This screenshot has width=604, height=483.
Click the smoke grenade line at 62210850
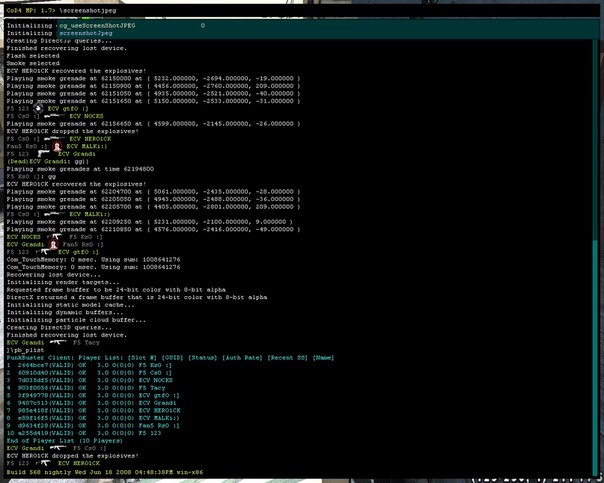click(153, 229)
